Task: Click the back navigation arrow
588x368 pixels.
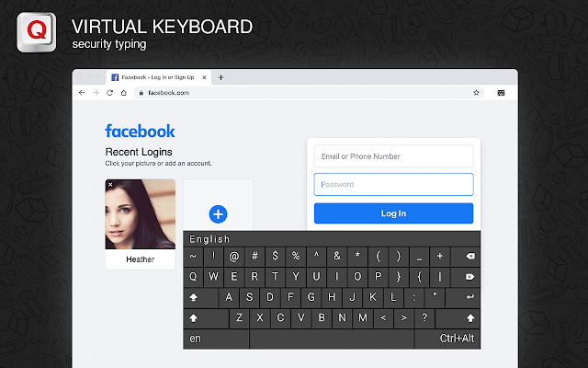Action: pos(82,93)
